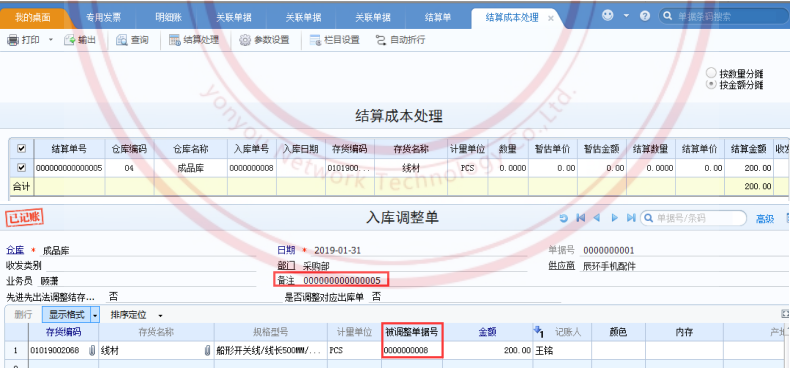This screenshot has height=374, width=794.
Task: Select 按金额分摊 radio option
Action: [x=711, y=84]
